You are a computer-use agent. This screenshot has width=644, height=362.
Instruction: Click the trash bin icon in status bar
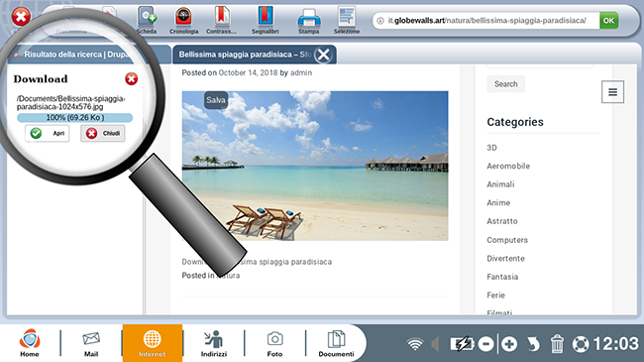[x=557, y=344]
